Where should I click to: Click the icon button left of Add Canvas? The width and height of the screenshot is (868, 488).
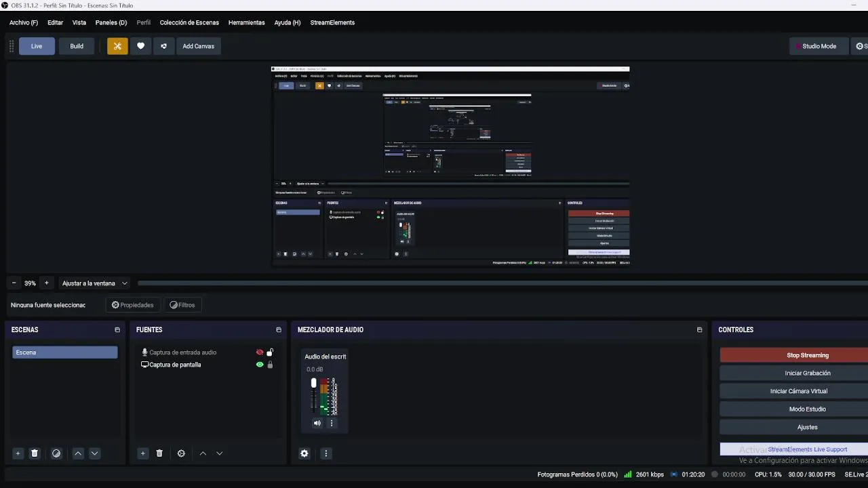click(163, 46)
